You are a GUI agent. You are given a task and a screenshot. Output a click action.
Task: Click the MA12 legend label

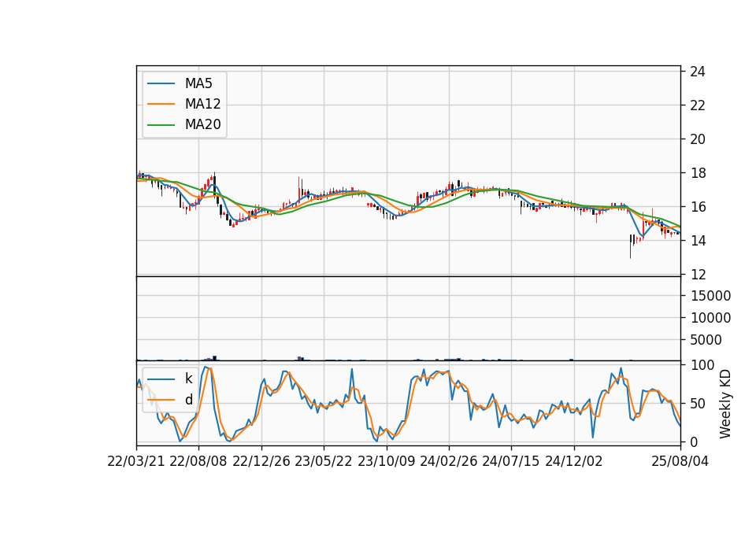coord(203,104)
